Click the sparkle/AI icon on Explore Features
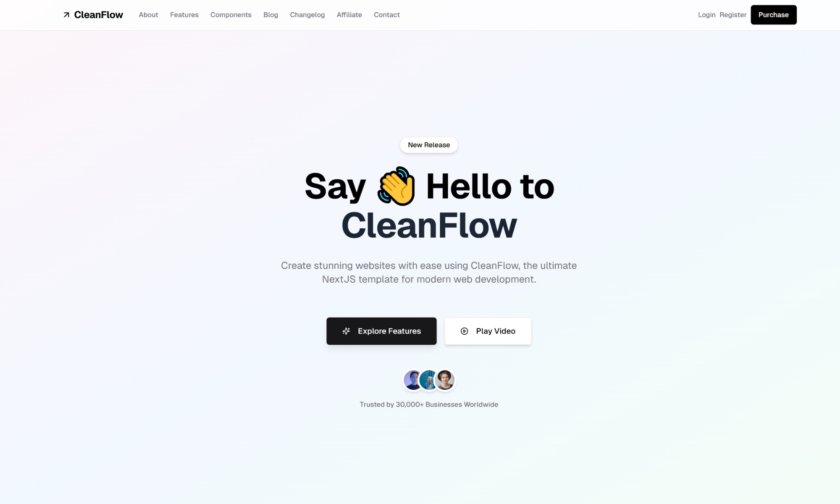This screenshot has width=840, height=504. point(346,331)
